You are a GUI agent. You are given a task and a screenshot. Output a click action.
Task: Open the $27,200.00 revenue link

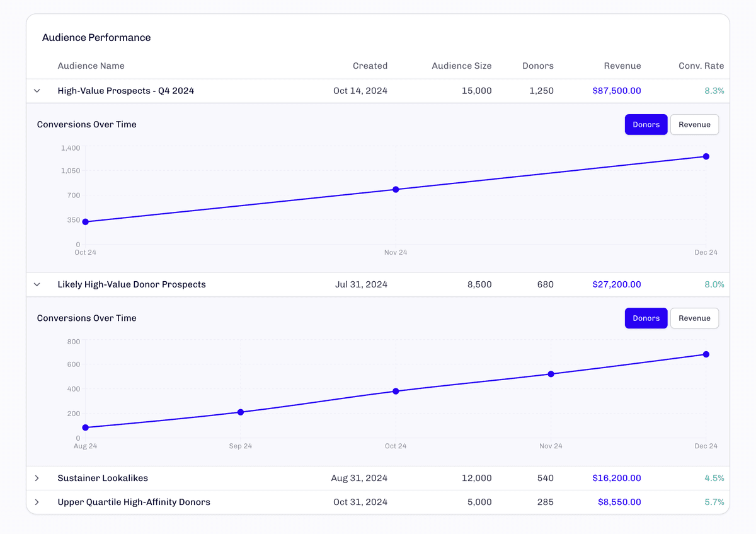click(616, 284)
